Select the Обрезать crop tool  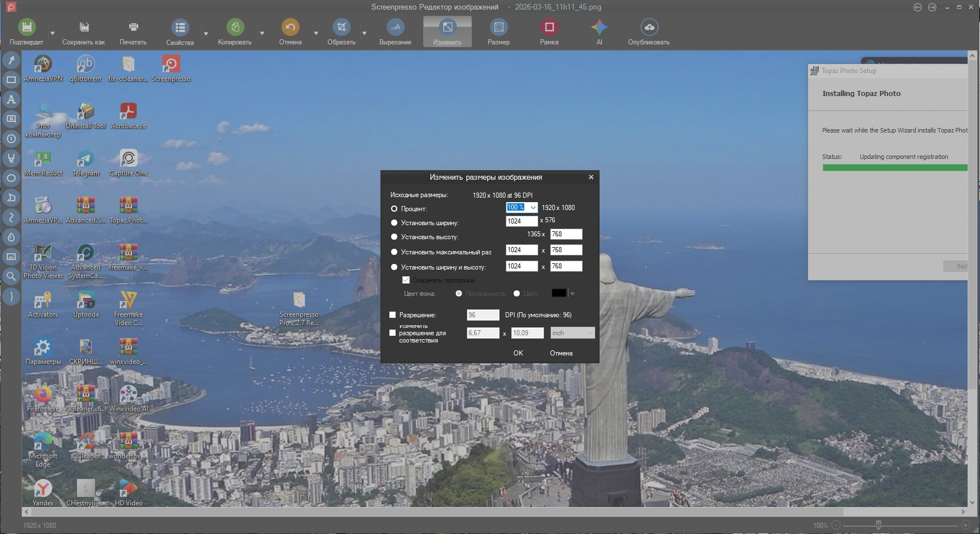(341, 27)
